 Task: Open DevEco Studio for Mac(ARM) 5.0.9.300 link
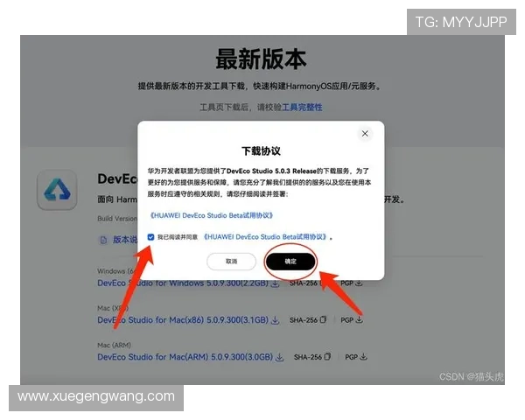[185, 357]
